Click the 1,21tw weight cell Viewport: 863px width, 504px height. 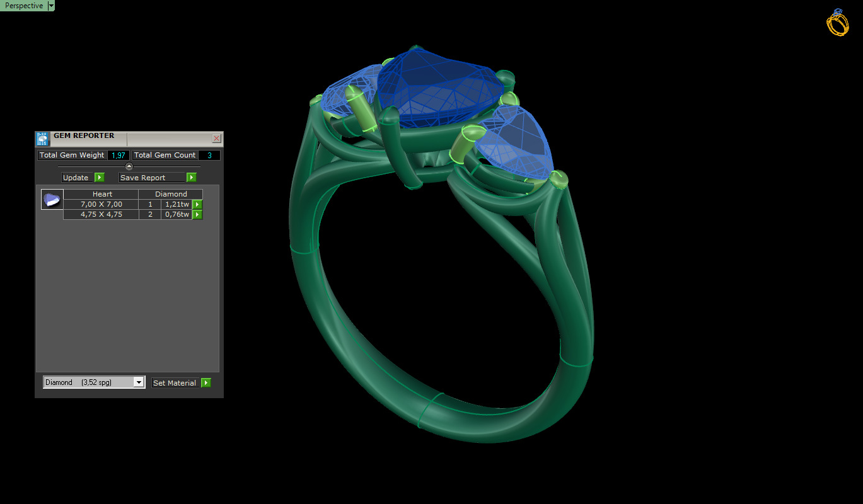pos(177,204)
